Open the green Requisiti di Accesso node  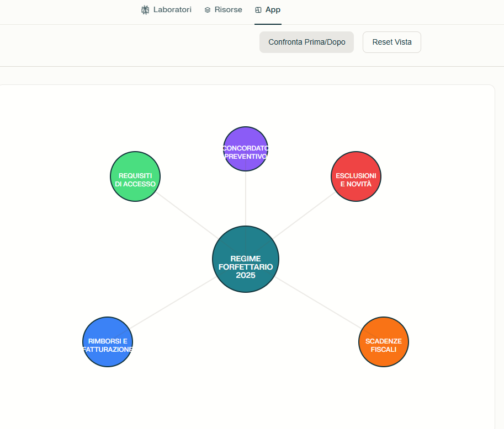[135, 176]
